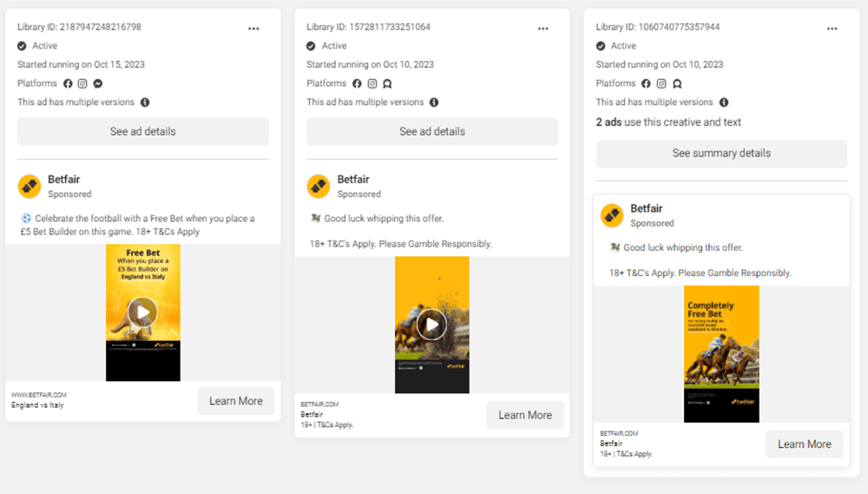868x494 pixels.
Task: Click Active status checkmark on ad 1572811733251064
Action: coord(311,46)
